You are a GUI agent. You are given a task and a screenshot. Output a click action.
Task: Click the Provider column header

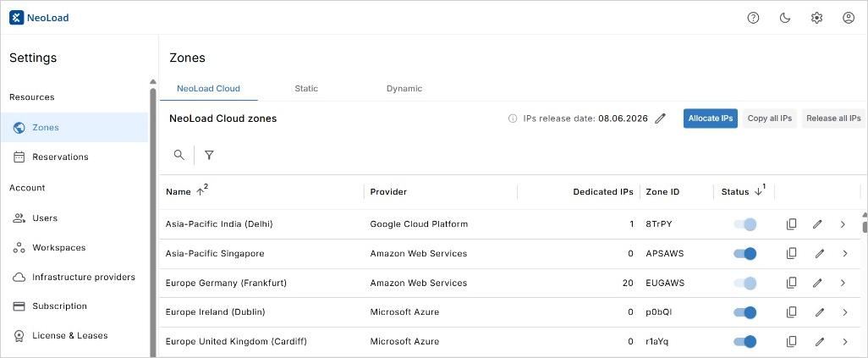click(388, 192)
